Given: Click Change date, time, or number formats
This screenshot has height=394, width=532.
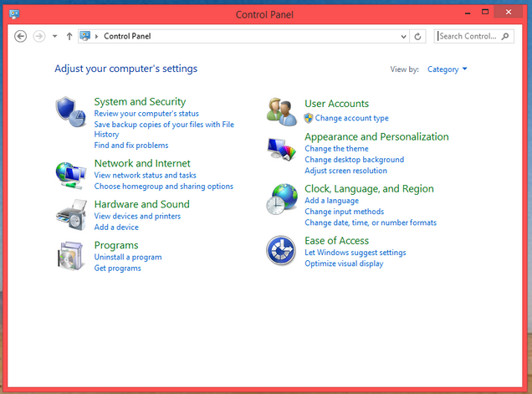Looking at the screenshot, I should [371, 223].
